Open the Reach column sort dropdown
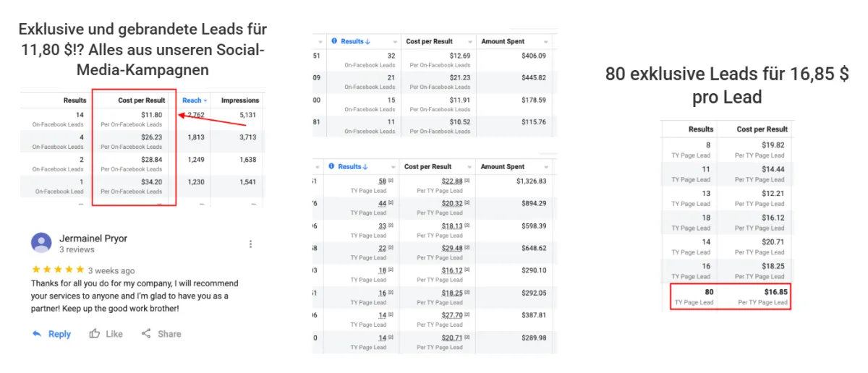The image size is (868, 373). tap(205, 100)
